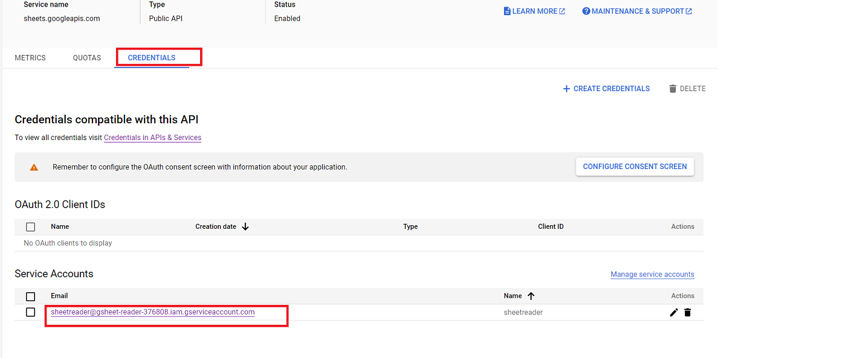Screen dimensions: 868x358
Task: Click the orange warning triangle icon
Action: tap(34, 167)
